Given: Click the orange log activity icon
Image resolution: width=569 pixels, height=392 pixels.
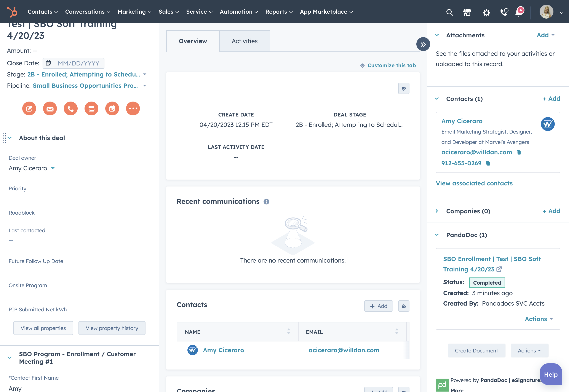Looking at the screenshot, I should [91, 108].
